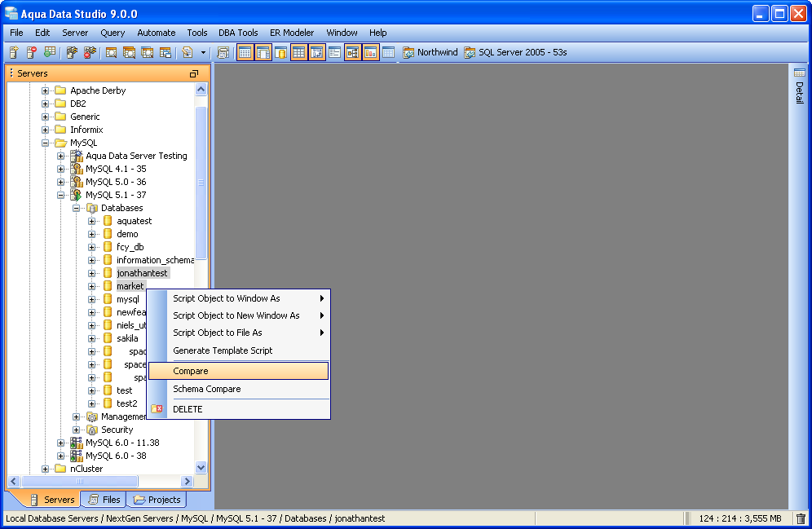Collapse the Databases node
Screen dimensions: 812x529
point(76,208)
